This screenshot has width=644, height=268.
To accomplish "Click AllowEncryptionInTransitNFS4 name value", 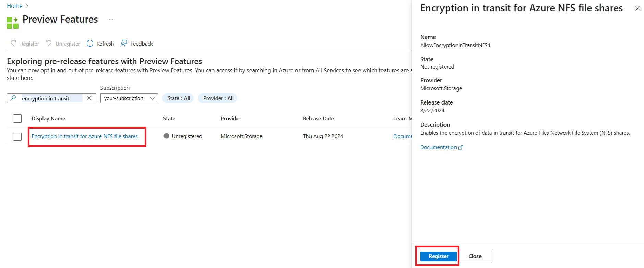I will pyautogui.click(x=455, y=45).
